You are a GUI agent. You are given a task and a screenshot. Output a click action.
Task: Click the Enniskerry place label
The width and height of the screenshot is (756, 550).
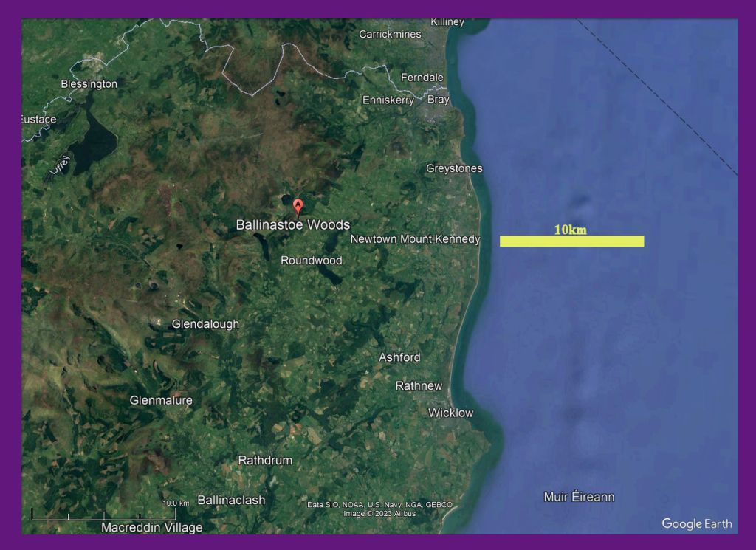tap(388, 100)
